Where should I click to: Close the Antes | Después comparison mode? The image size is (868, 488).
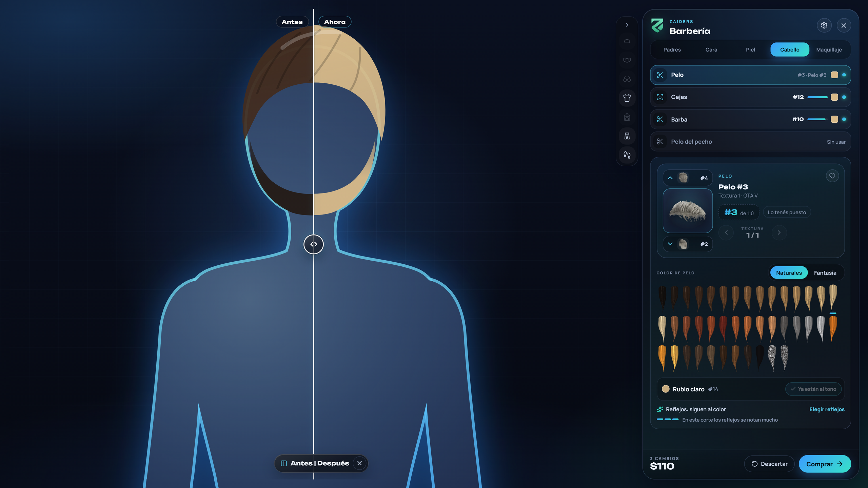tap(359, 463)
